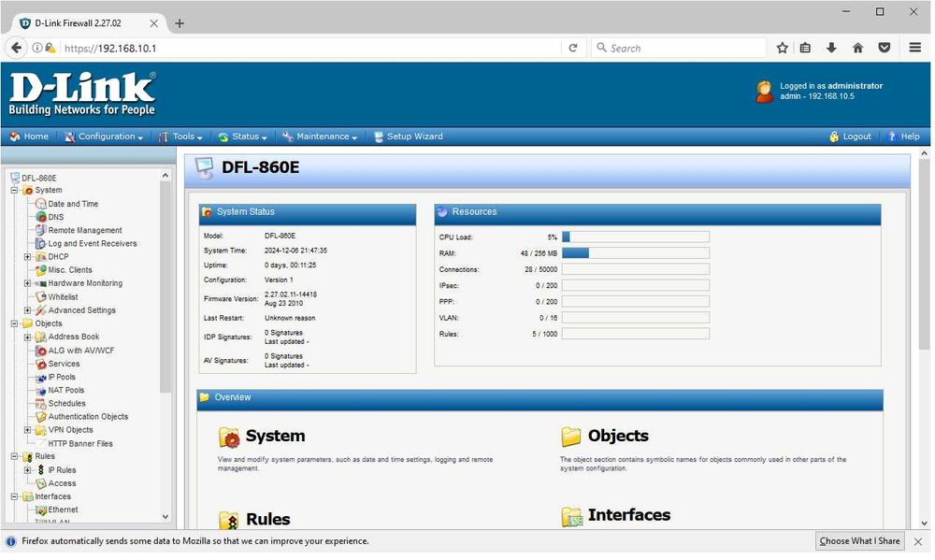Image resolution: width=935 pixels, height=560 pixels.
Task: Collapse the Objects tree node
Action: click(x=14, y=324)
